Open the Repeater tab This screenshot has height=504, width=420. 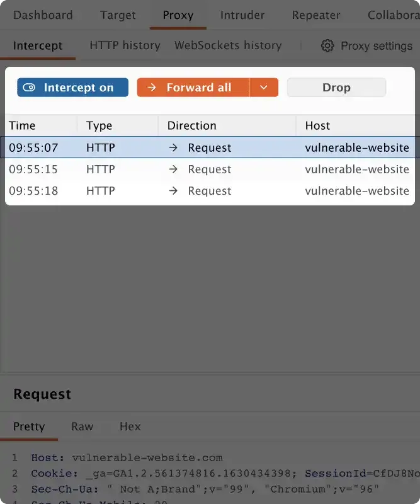click(x=315, y=15)
